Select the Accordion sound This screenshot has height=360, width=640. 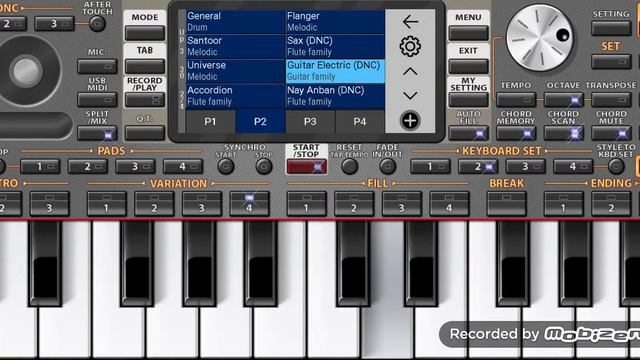[x=235, y=96]
